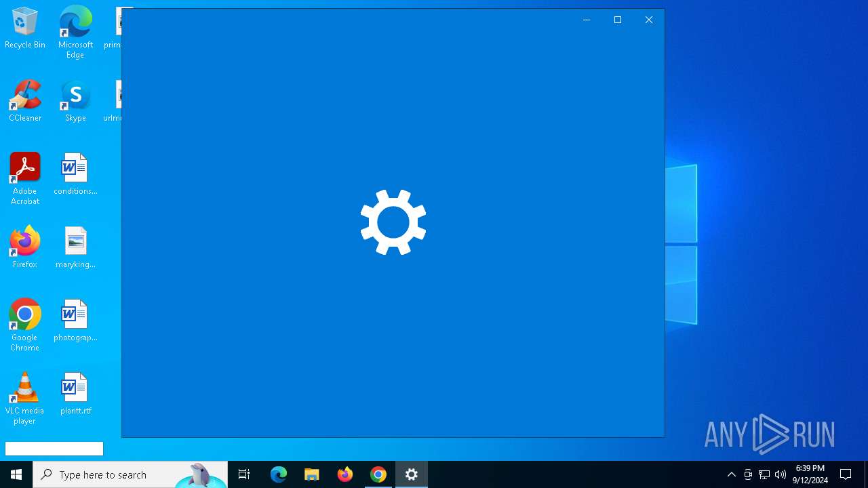Select the plantt.rtf document icon
The width and height of the screenshot is (868, 488).
(x=75, y=394)
